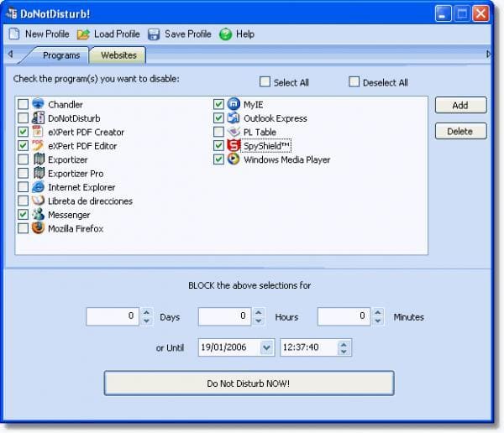The image size is (504, 433).
Task: Click the Exportizer Pro icon
Action: tap(39, 173)
